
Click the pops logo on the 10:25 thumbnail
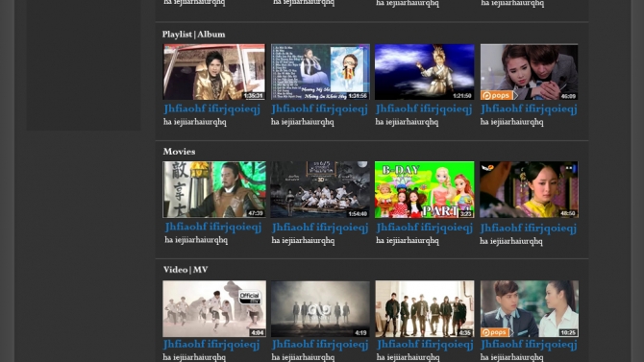click(x=497, y=332)
